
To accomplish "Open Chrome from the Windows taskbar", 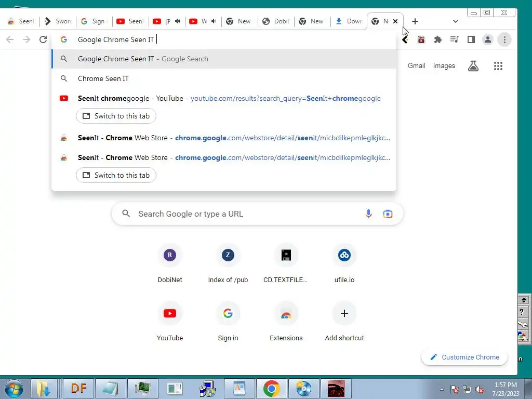I will click(x=271, y=389).
